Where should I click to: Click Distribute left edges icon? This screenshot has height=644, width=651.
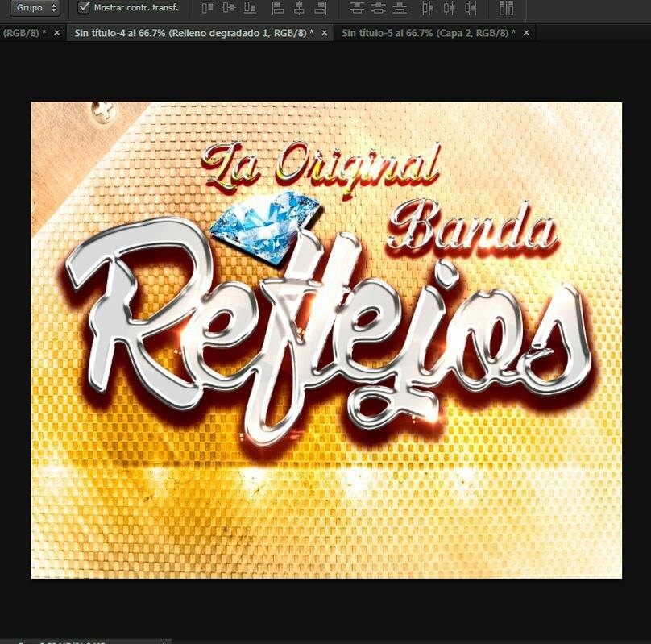coord(428,7)
